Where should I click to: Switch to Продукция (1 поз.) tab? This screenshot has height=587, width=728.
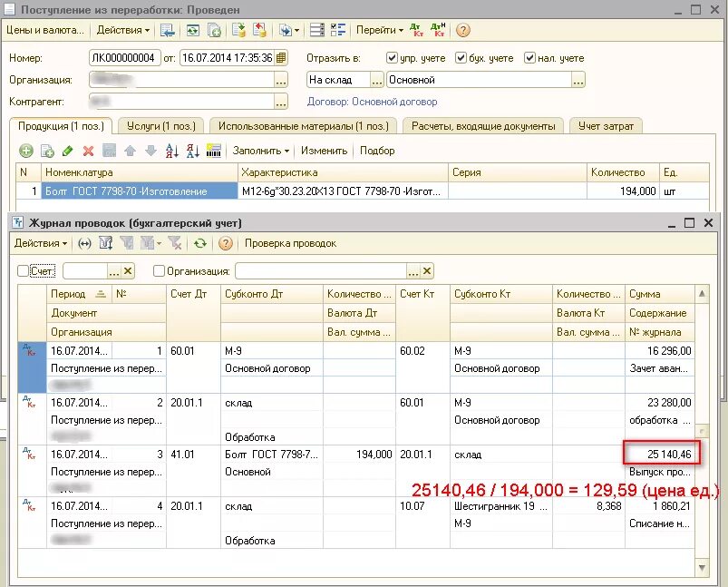click(x=61, y=126)
